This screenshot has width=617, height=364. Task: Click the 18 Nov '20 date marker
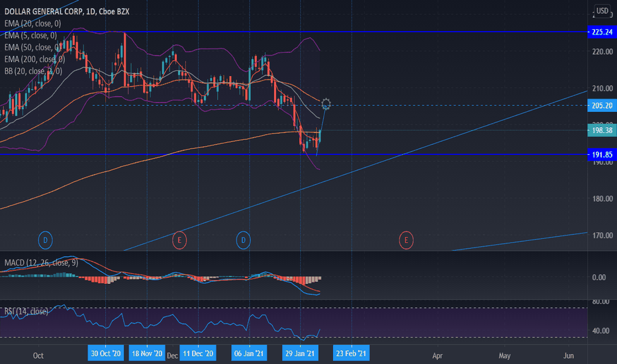pos(147,353)
